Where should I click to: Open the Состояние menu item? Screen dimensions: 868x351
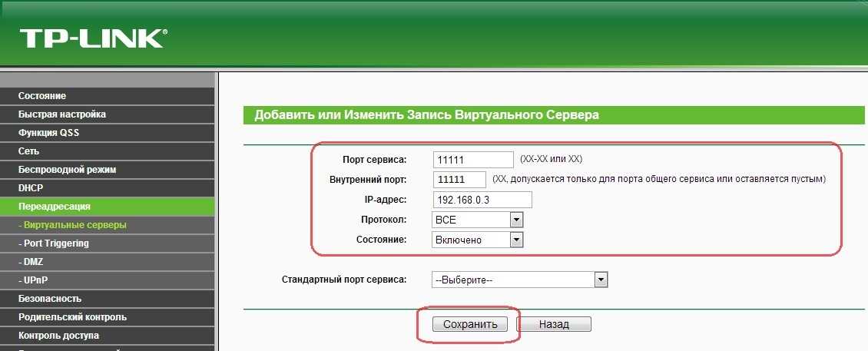[x=42, y=96]
